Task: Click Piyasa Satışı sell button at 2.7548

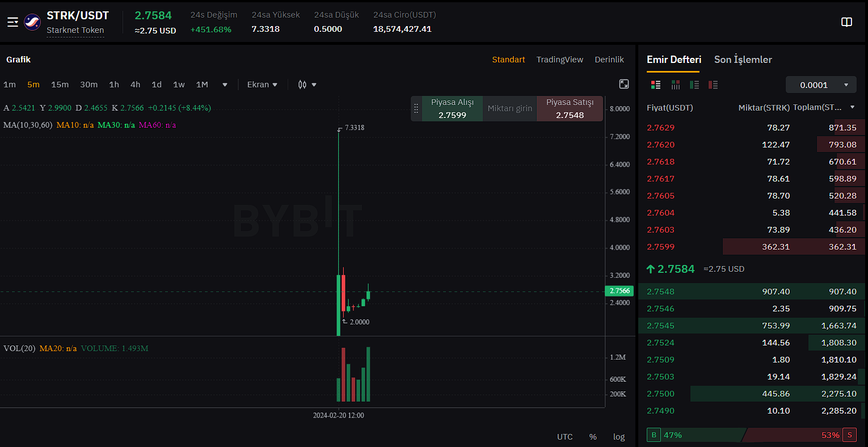Action: 570,108
